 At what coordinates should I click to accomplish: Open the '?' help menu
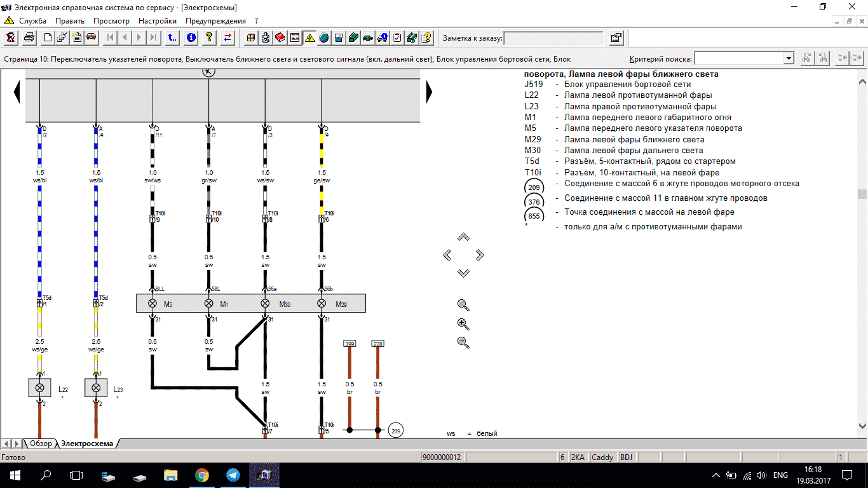[x=256, y=20]
